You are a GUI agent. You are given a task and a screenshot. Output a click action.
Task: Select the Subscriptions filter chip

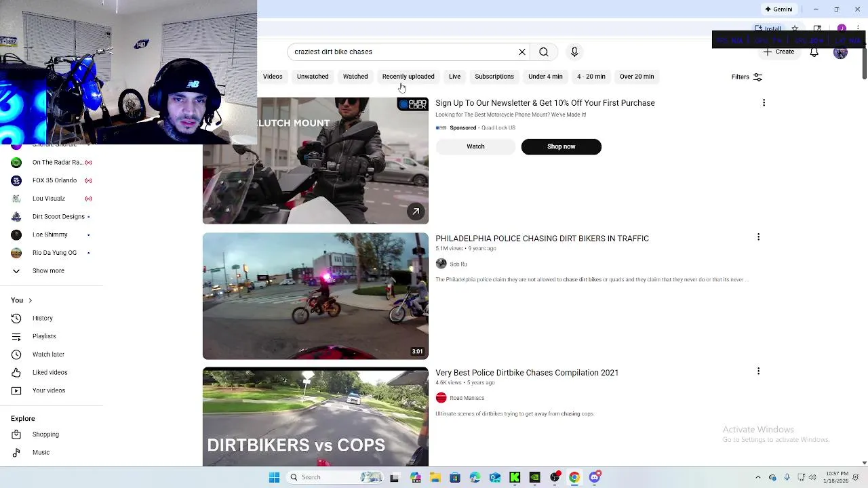tap(494, 77)
